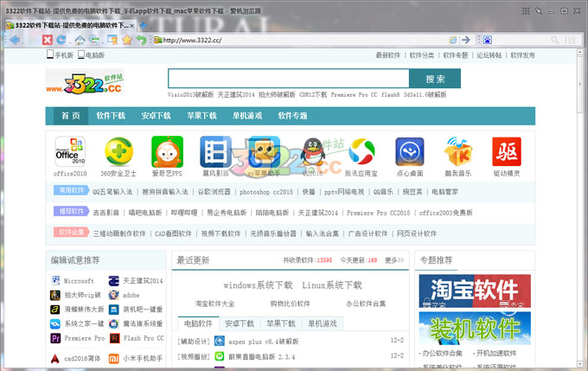Switch to the 单机游戏 tab in 最近更新
This screenshot has height=371, width=588.
pyautogui.click(x=323, y=323)
